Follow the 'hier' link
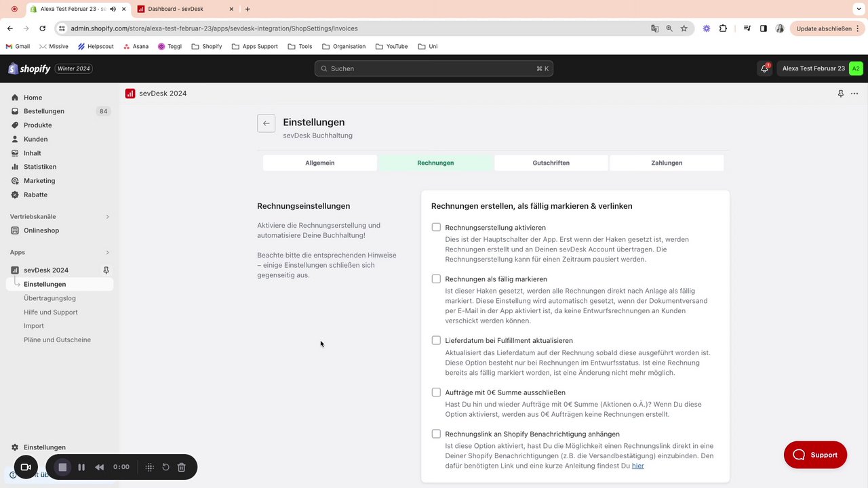This screenshot has height=488, width=868. [x=638, y=466]
